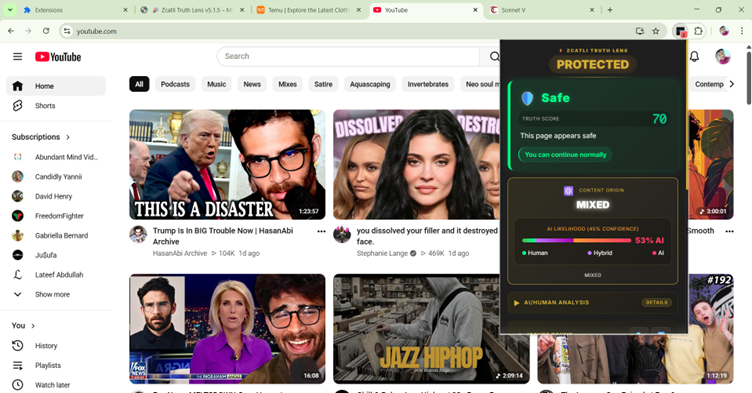Click the browser back arrow
Image resolution: width=752 pixels, height=393 pixels.
(11, 31)
